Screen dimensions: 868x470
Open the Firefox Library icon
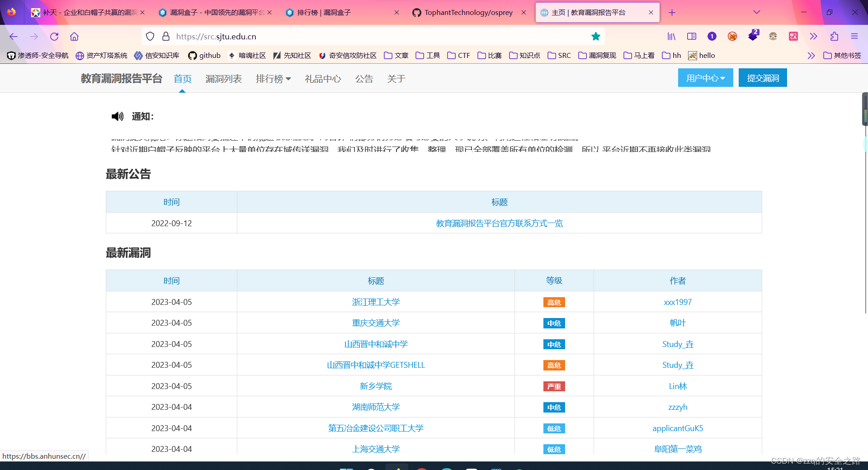[x=672, y=36]
